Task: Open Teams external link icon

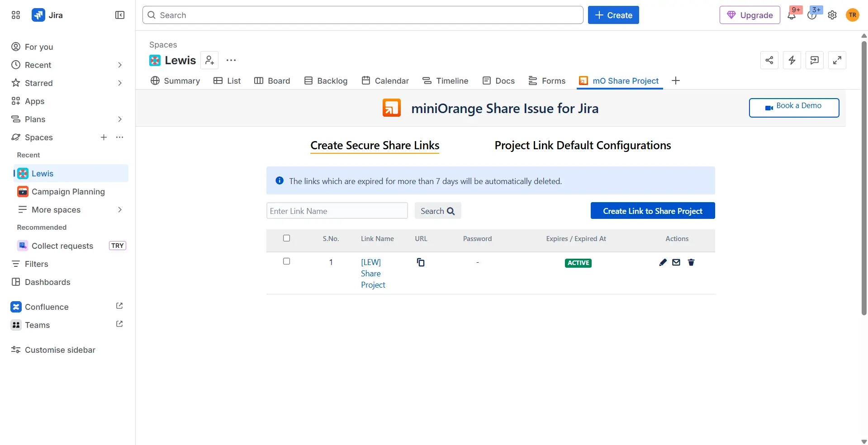Action: point(119,324)
